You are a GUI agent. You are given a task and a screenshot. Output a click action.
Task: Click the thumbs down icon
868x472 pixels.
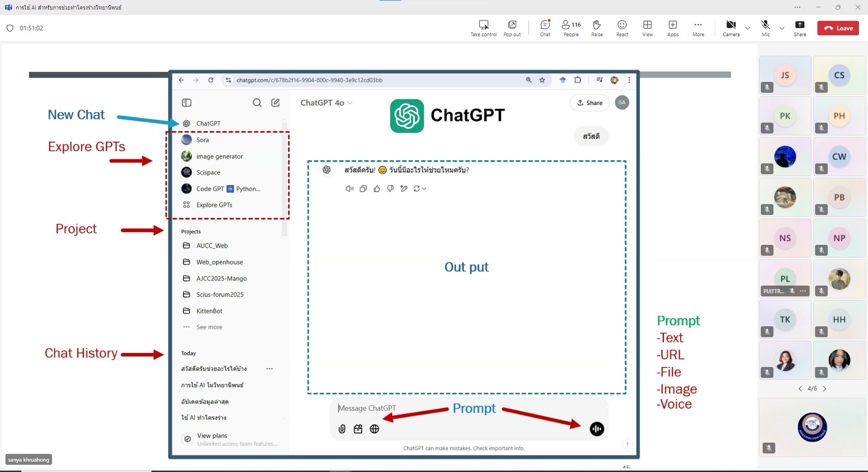click(x=390, y=189)
